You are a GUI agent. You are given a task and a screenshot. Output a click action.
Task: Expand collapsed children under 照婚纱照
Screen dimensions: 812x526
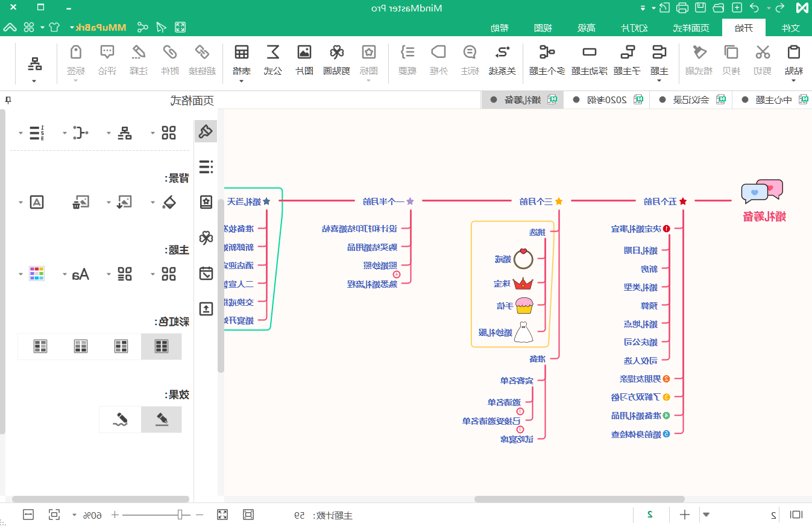click(x=397, y=274)
